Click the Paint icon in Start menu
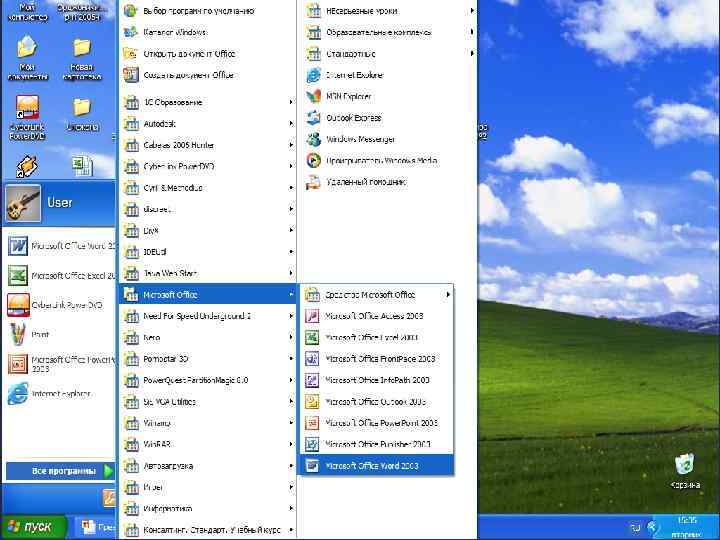 tap(18, 334)
